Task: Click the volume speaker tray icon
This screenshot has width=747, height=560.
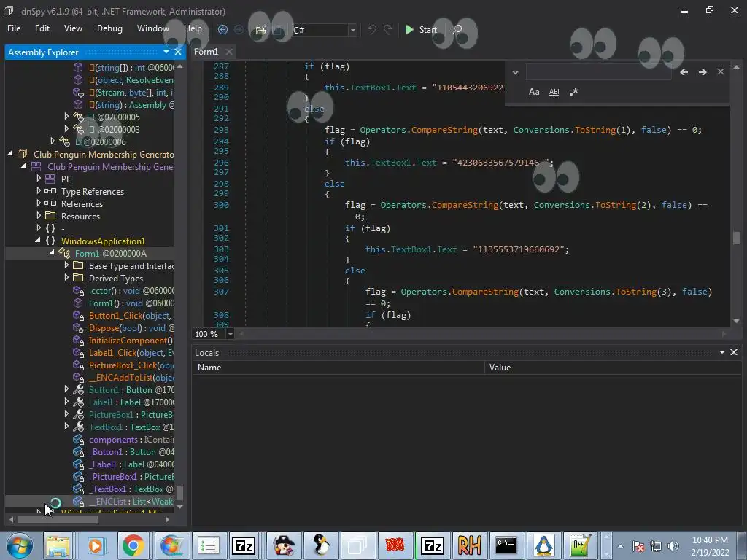Action: pyautogui.click(x=673, y=546)
